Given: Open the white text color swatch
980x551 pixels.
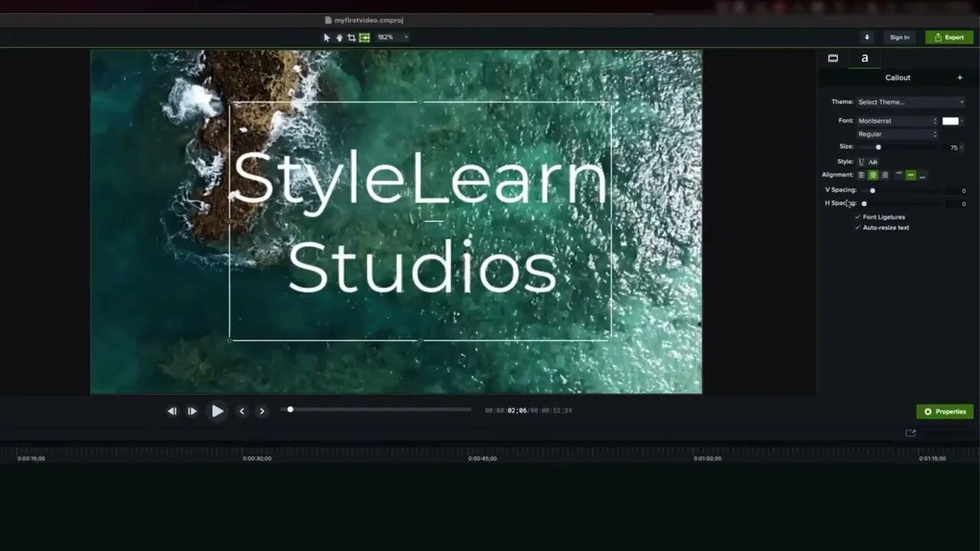Looking at the screenshot, I should tap(950, 121).
